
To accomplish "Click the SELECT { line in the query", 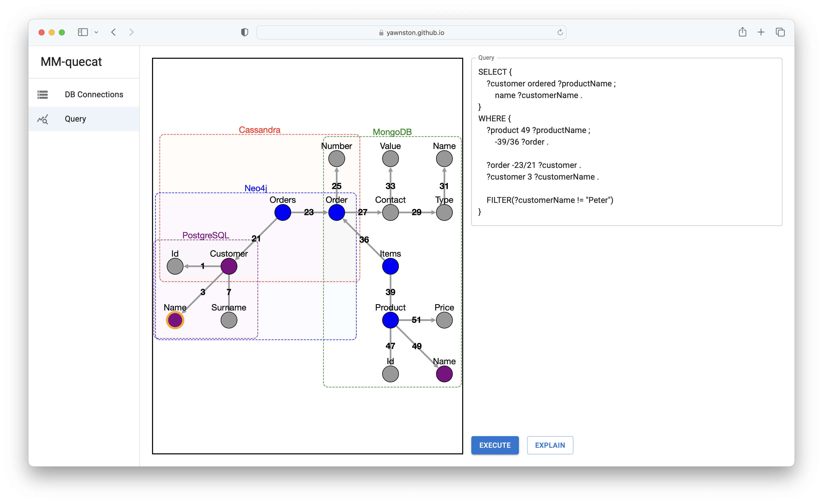I will [495, 72].
